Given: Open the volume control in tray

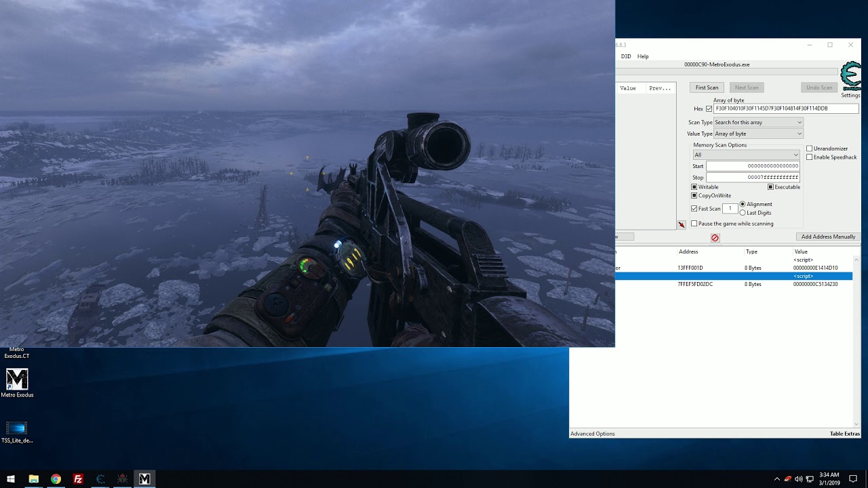Looking at the screenshot, I should point(798,479).
